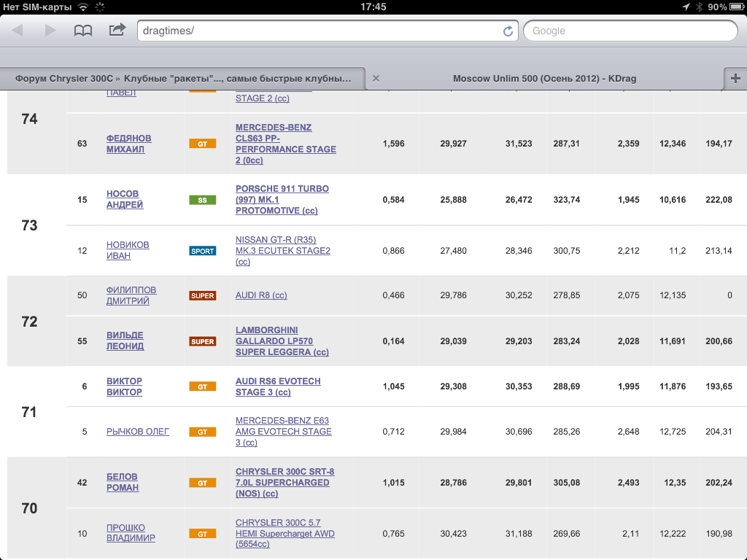Open Chrysler 300C 5.7 HEMI Supercharget link
The image size is (747, 560).
click(285, 533)
